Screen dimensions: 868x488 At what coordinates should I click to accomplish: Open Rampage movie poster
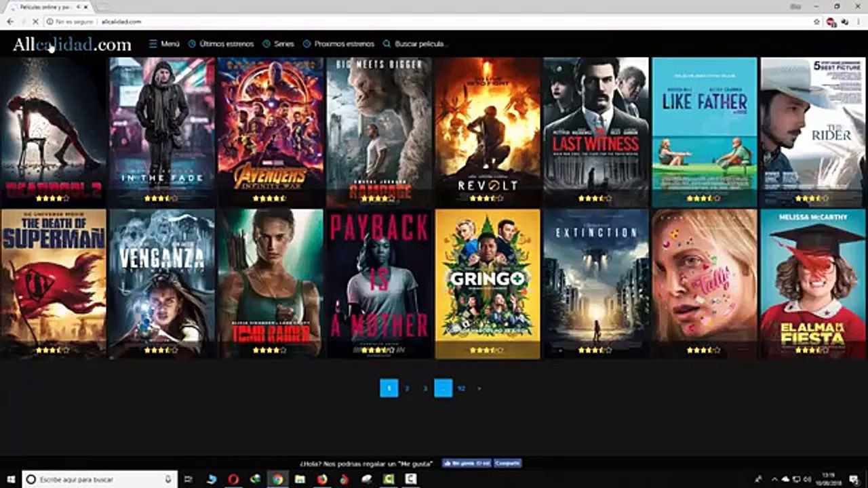379,132
